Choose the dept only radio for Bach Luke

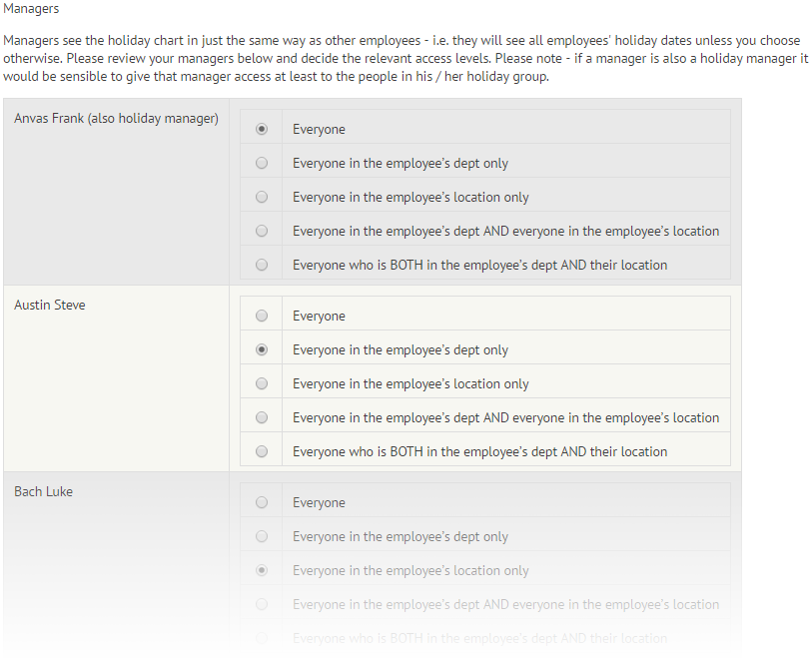coord(262,536)
